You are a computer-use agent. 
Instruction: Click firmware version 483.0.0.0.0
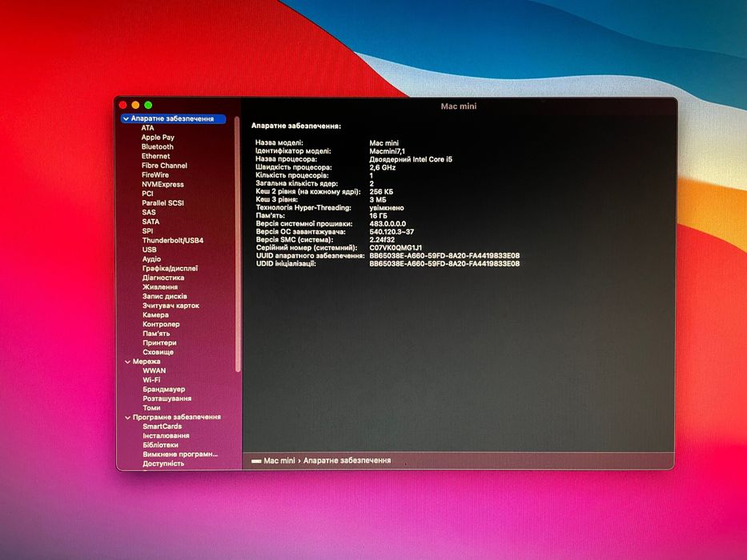(388, 223)
